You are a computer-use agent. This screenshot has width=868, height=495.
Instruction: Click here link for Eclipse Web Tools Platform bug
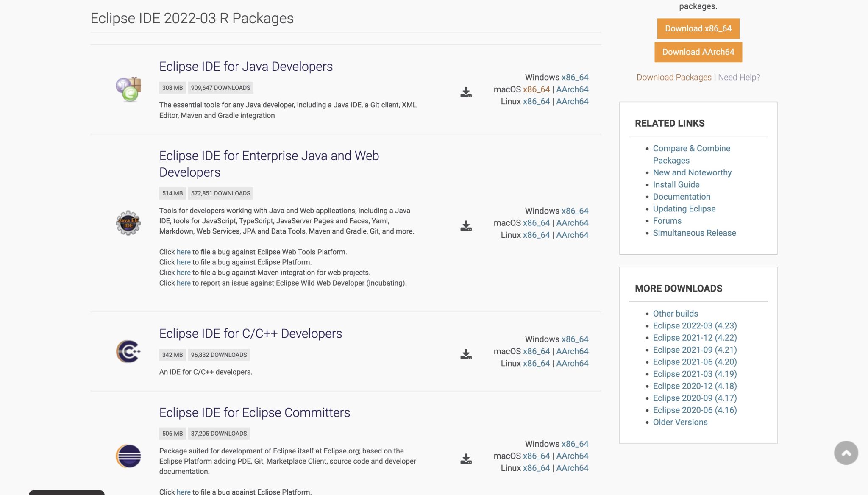(x=184, y=252)
